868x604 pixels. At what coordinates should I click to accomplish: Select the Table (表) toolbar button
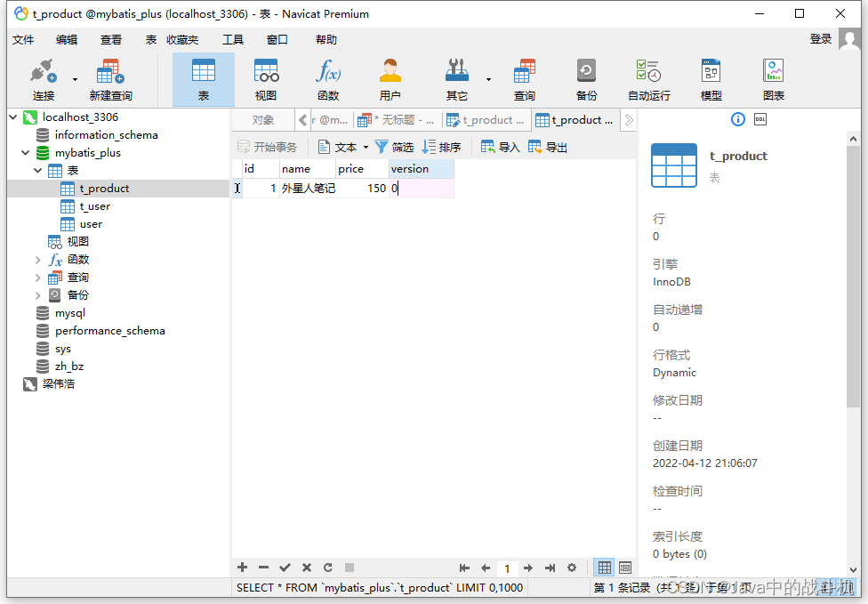click(x=204, y=80)
